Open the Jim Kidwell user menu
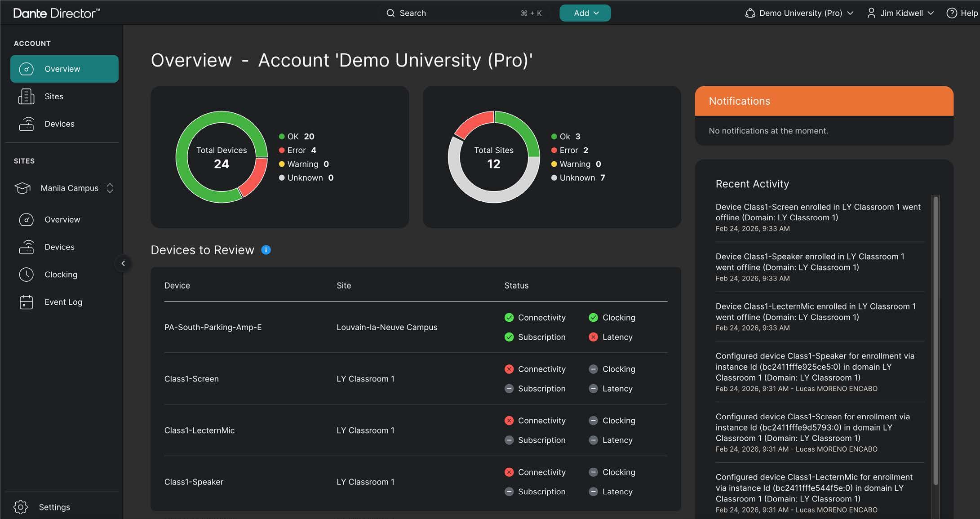Viewport: 980px width, 519px height. click(x=900, y=13)
